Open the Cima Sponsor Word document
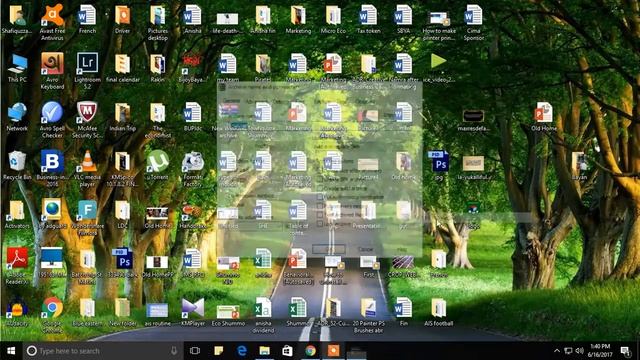Screen dimensions: 640x360 (x=473, y=22)
